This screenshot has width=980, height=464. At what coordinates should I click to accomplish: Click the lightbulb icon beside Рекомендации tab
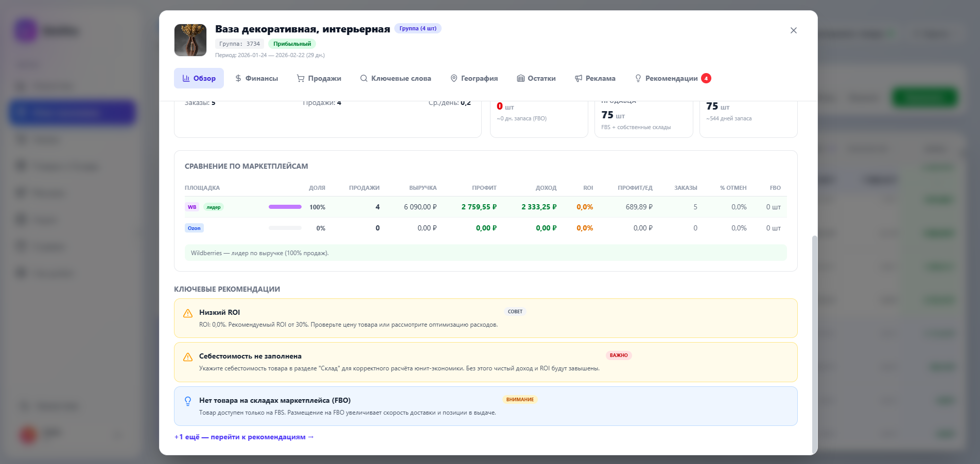(638, 78)
